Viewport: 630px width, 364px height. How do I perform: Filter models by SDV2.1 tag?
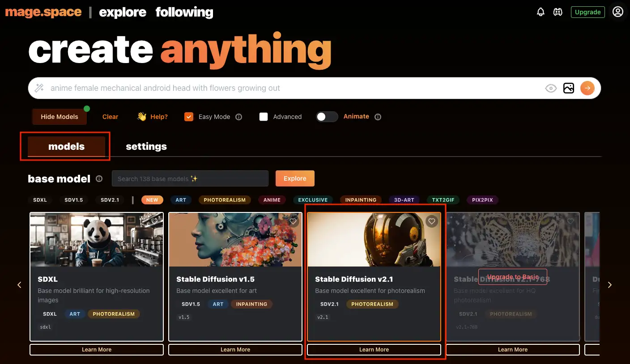(x=110, y=200)
